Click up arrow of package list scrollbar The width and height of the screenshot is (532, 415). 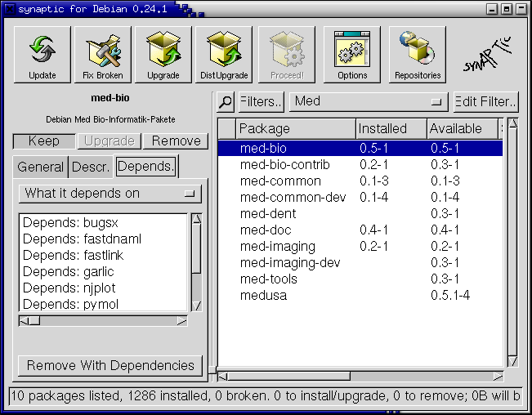(512, 123)
